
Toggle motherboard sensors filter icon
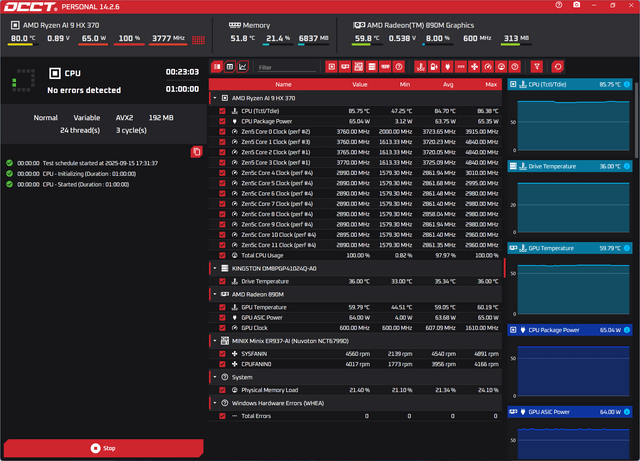click(358, 67)
